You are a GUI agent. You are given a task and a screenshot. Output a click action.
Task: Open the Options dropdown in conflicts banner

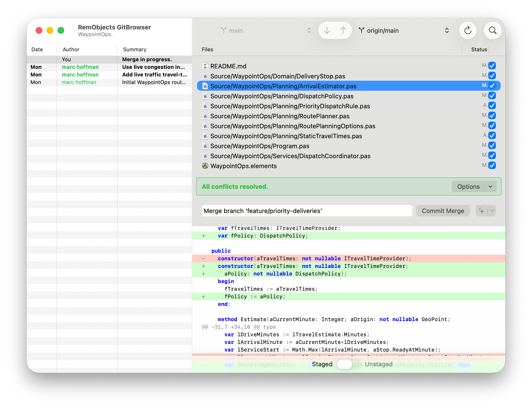[x=474, y=187]
